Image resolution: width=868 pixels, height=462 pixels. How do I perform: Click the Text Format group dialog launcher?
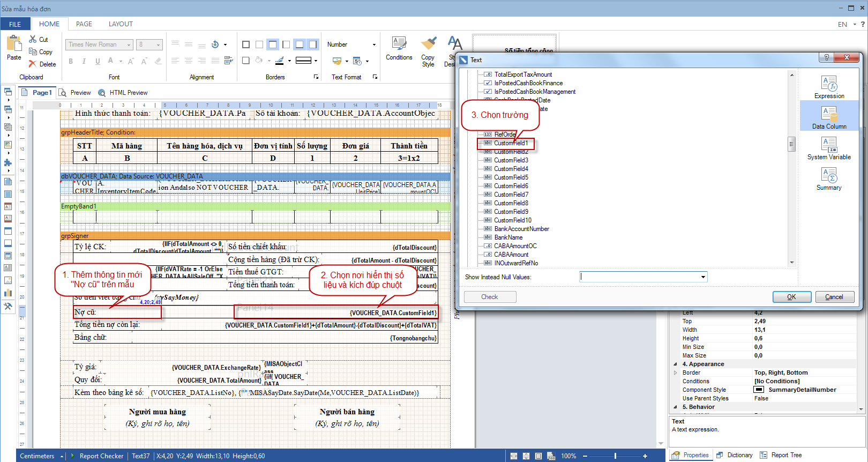click(375, 77)
